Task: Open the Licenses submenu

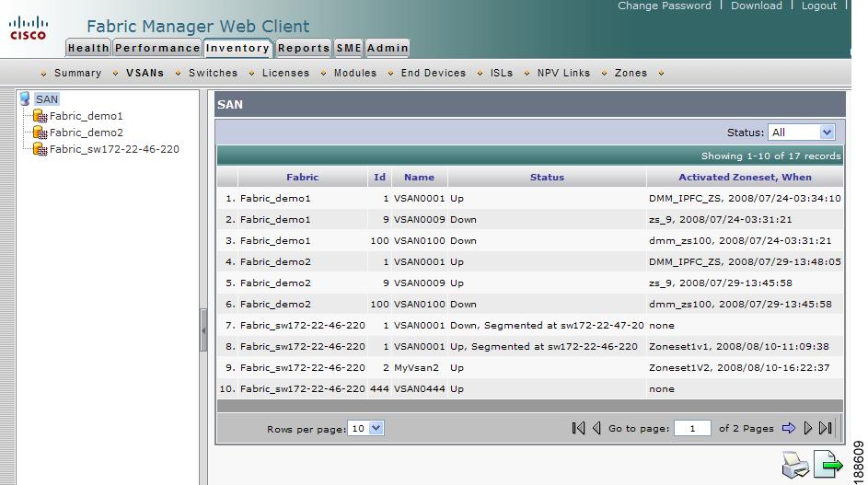Action: tap(285, 73)
